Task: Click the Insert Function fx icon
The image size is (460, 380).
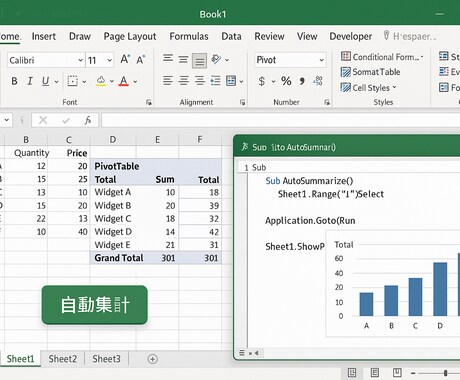Action: 88,120
